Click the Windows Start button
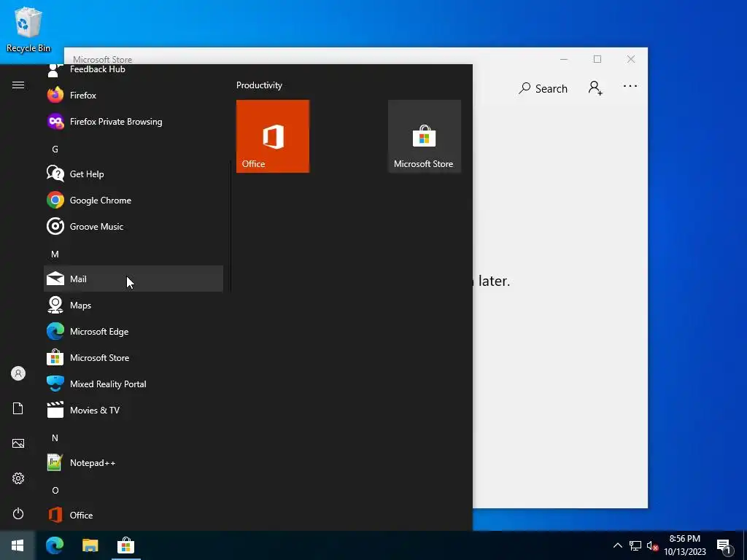Viewport: 747px width, 560px height. [x=18, y=545]
